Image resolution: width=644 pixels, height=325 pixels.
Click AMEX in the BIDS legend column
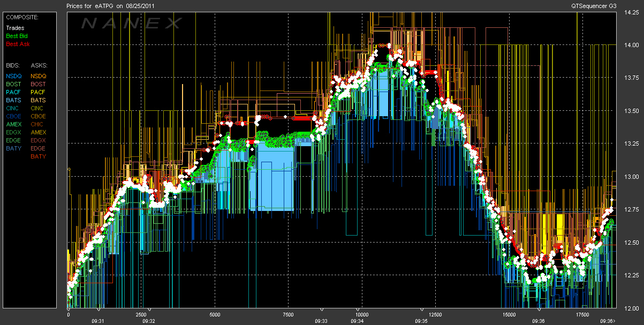(13, 124)
